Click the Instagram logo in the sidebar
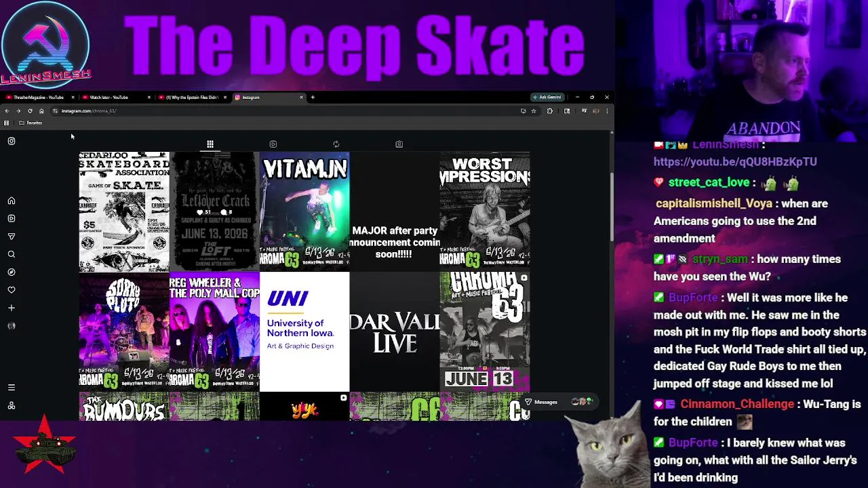The width and height of the screenshot is (868, 488). pos(12,141)
